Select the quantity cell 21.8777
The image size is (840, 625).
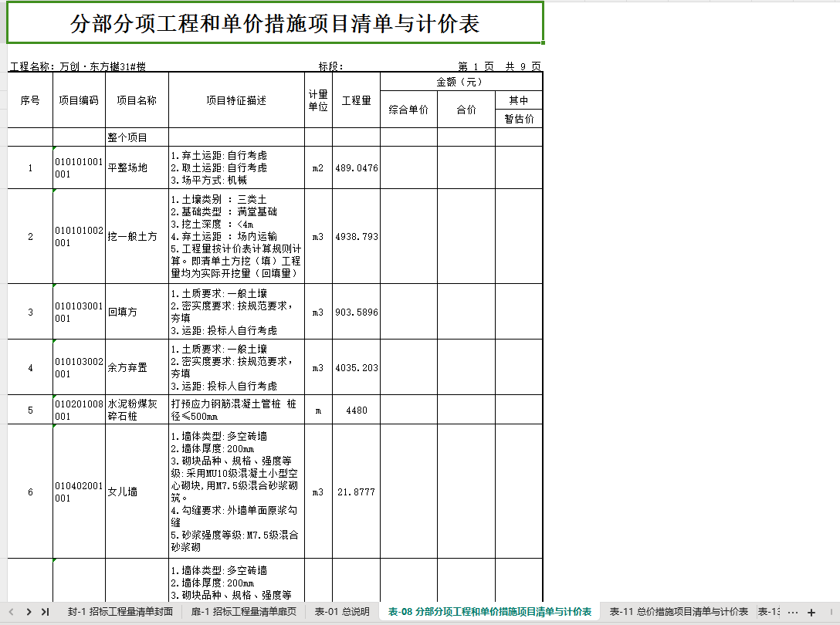[356, 492]
